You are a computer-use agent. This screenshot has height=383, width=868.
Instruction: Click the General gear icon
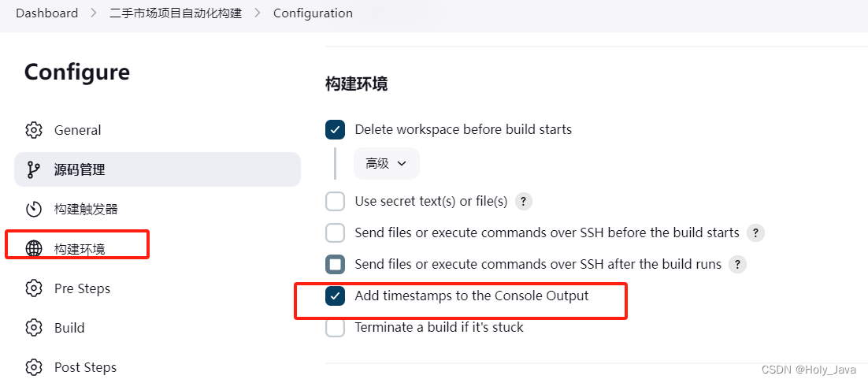coord(34,130)
